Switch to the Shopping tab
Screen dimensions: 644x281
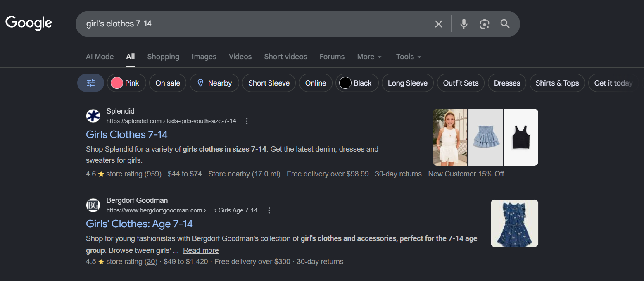tap(163, 57)
